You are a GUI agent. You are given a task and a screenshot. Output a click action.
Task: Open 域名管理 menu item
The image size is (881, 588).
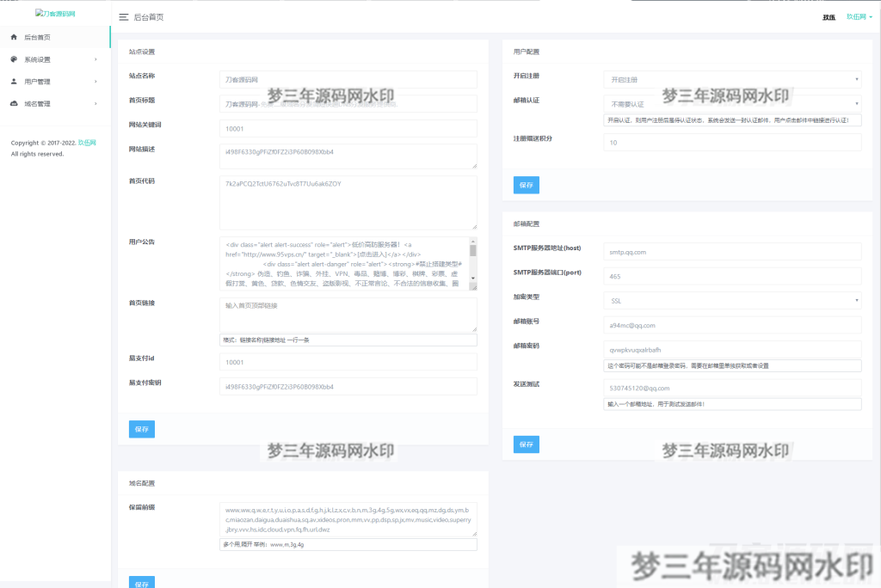[54, 104]
